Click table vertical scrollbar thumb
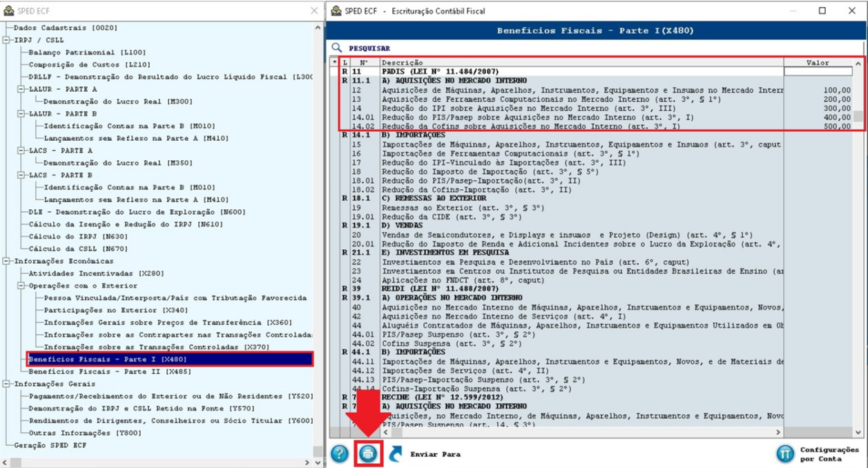The image size is (868, 468). (858, 116)
